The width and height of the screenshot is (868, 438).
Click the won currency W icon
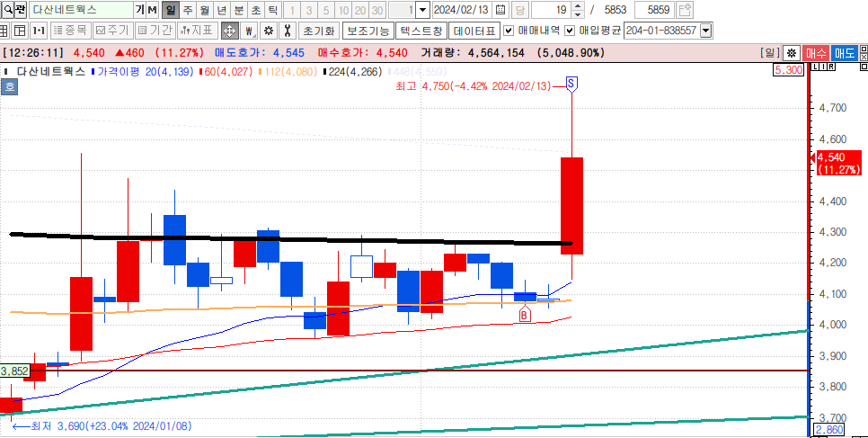click(250, 31)
